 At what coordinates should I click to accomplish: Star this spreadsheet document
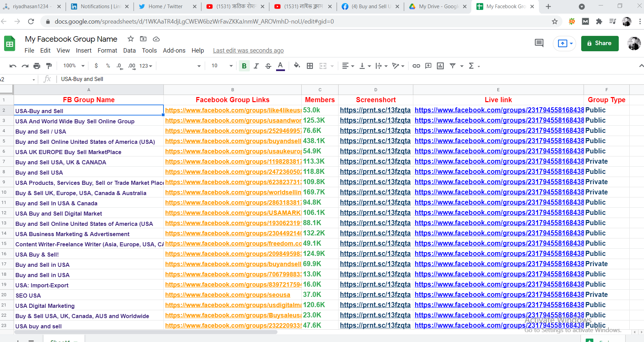(130, 39)
